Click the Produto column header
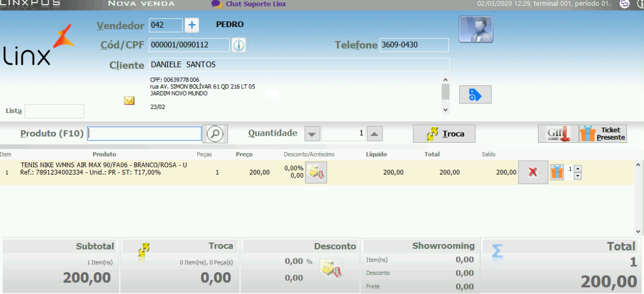644x294 pixels. coord(104,154)
